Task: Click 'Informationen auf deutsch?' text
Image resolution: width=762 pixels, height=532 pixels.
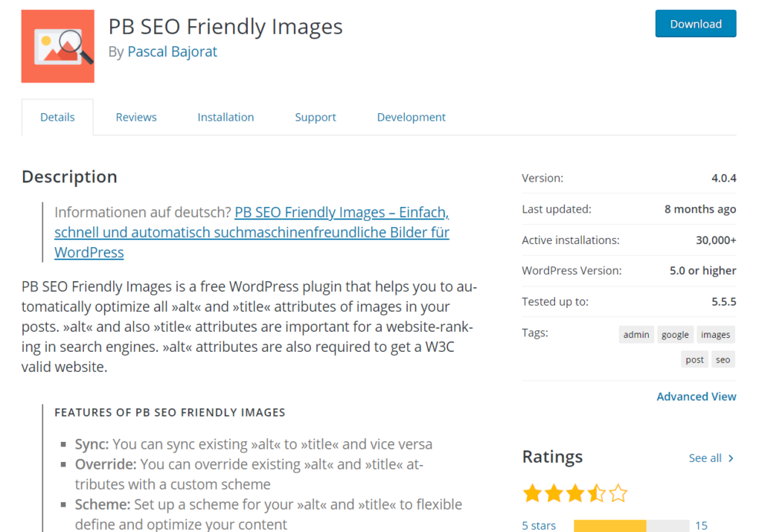Action: click(x=142, y=212)
